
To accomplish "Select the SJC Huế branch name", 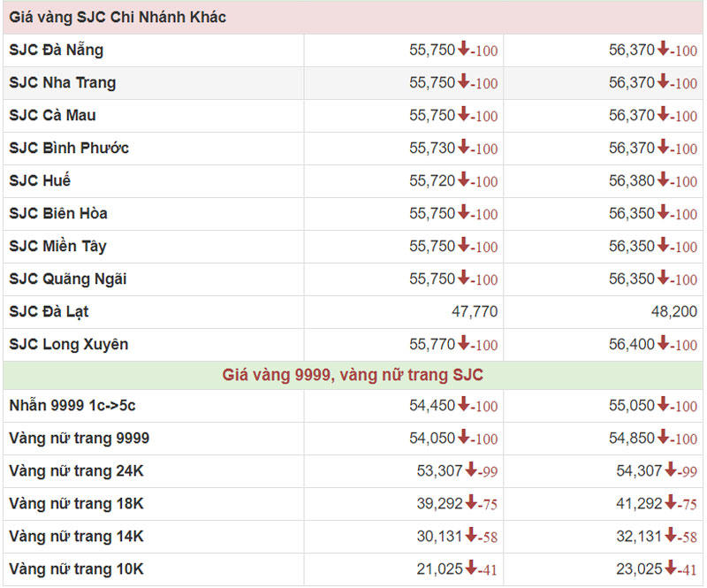I will click(x=40, y=180).
